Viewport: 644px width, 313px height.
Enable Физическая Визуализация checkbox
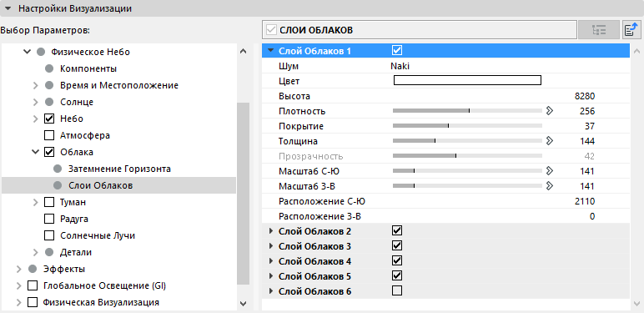[x=33, y=302]
